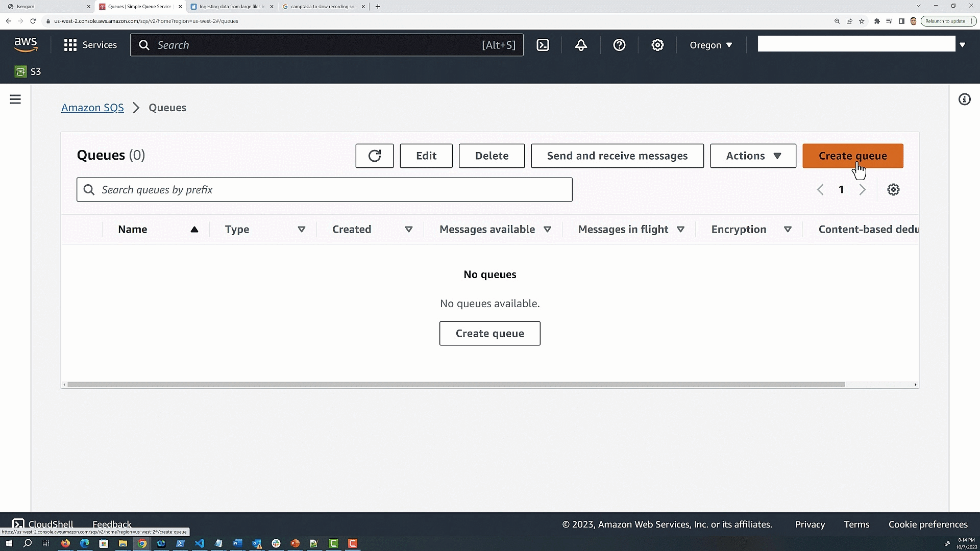Select the S3 shortcut in favorites bar
The width and height of the screenshot is (980, 551).
(28, 71)
